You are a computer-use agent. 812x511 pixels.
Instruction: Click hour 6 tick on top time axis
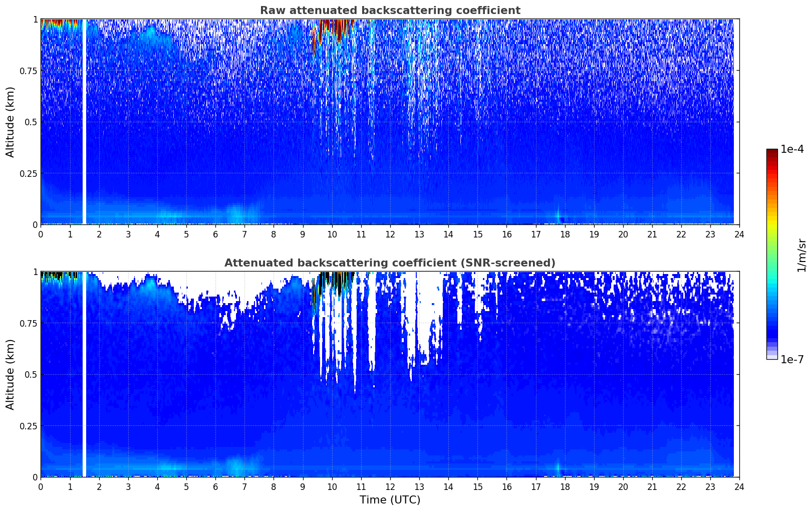215,234
